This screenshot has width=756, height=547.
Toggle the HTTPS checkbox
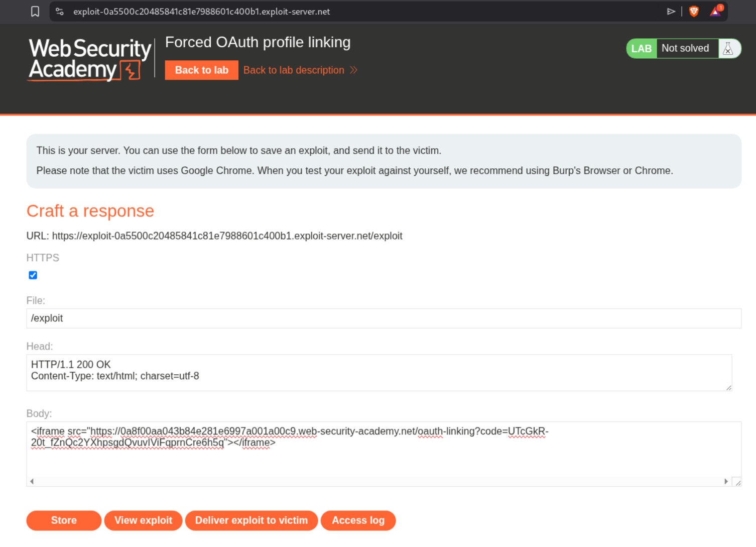[x=33, y=275]
